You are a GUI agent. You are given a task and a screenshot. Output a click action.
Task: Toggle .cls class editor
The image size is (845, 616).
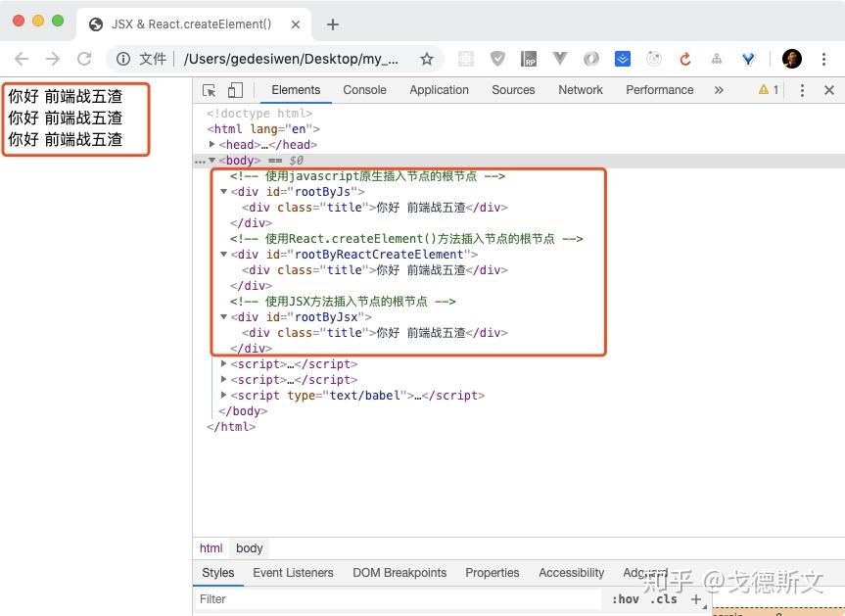(x=663, y=598)
